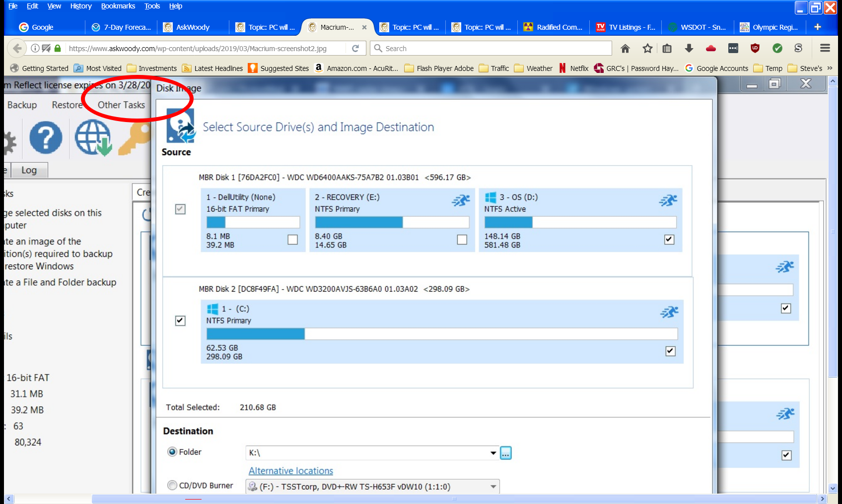842x504 pixels.
Task: Click the globe with green download arrow icon
Action: point(93,137)
